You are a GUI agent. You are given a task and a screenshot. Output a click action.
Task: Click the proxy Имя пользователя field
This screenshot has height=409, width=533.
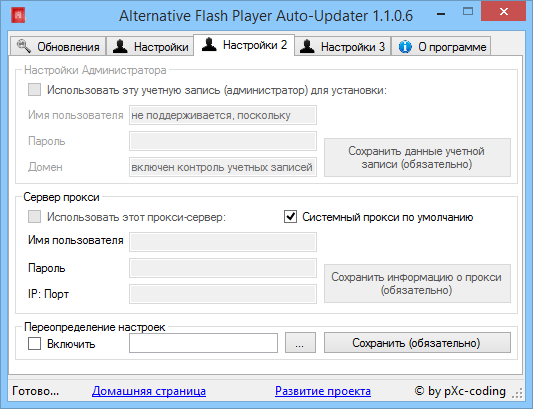click(x=223, y=242)
